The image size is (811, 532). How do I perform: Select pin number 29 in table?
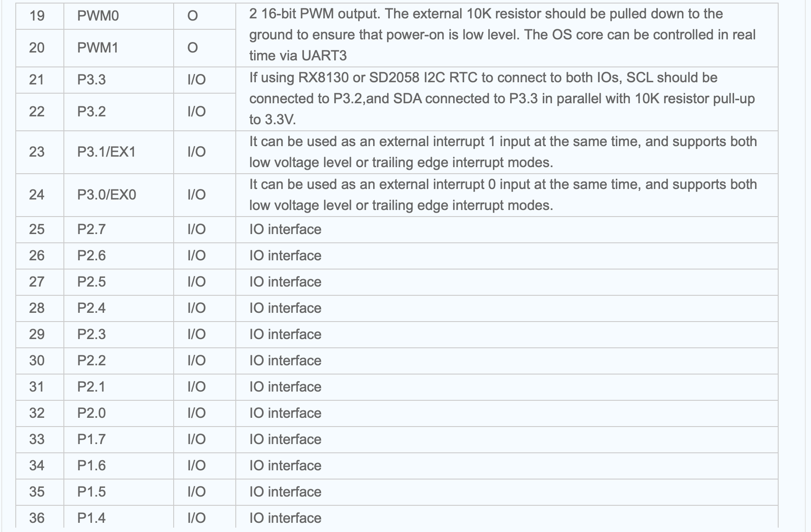37,334
